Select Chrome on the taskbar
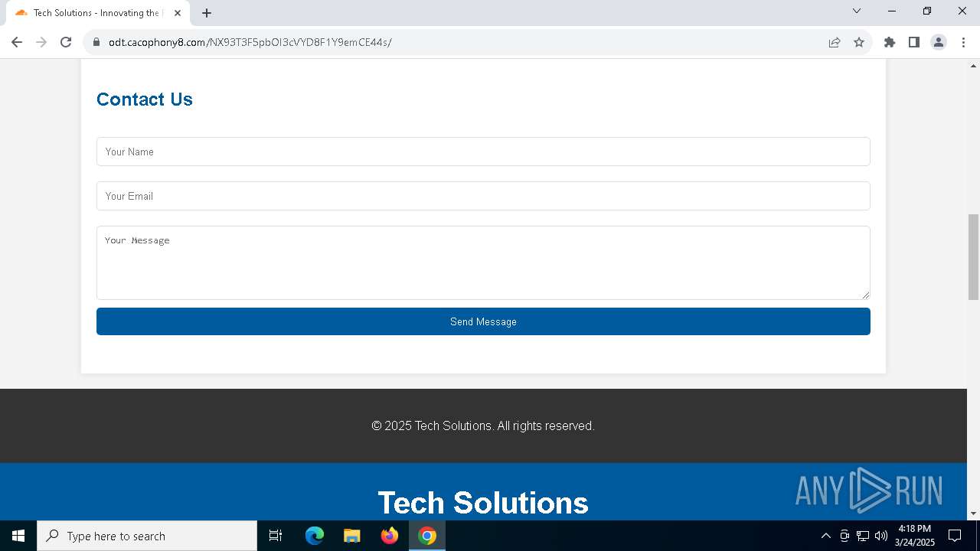 (x=427, y=536)
